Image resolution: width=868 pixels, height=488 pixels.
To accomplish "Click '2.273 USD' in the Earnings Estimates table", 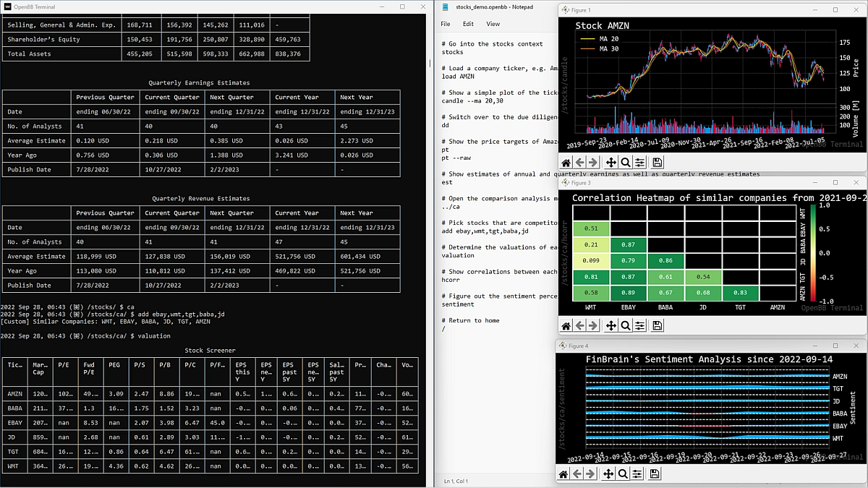I will tap(356, 140).
